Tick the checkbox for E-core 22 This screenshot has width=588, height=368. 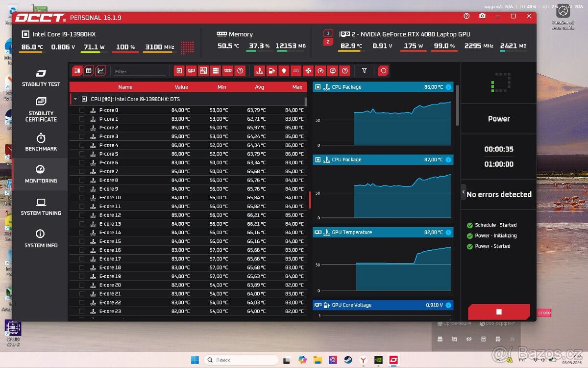[x=82, y=303]
